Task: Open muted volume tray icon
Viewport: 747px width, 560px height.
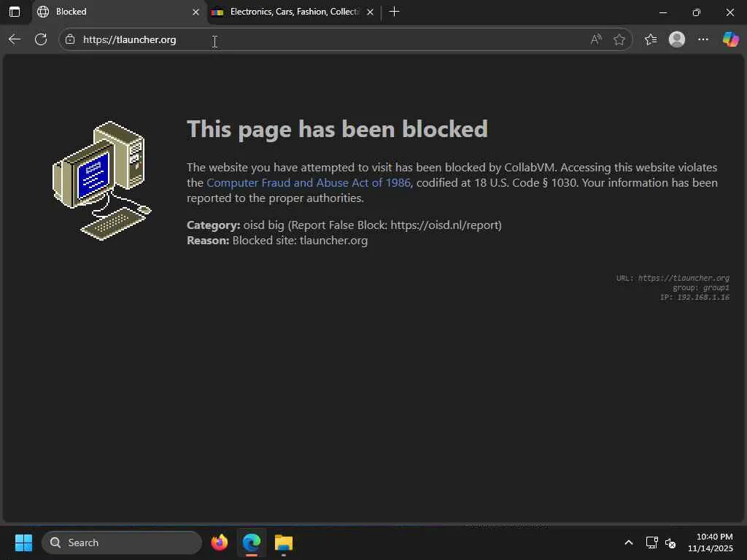Action: point(670,542)
